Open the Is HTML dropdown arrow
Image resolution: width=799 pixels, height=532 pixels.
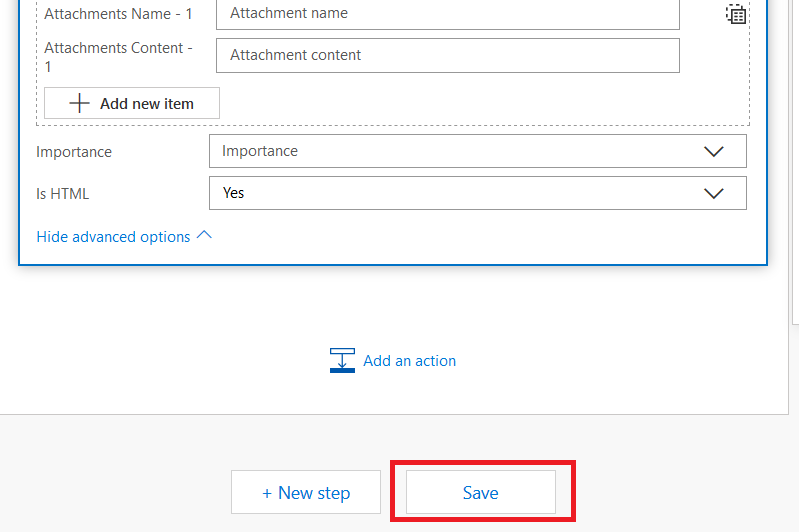coord(714,193)
